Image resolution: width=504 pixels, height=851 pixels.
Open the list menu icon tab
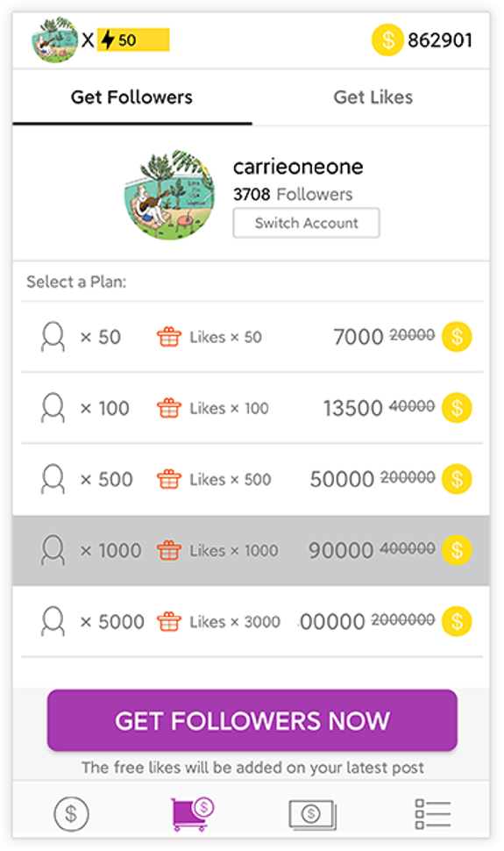tap(432, 813)
